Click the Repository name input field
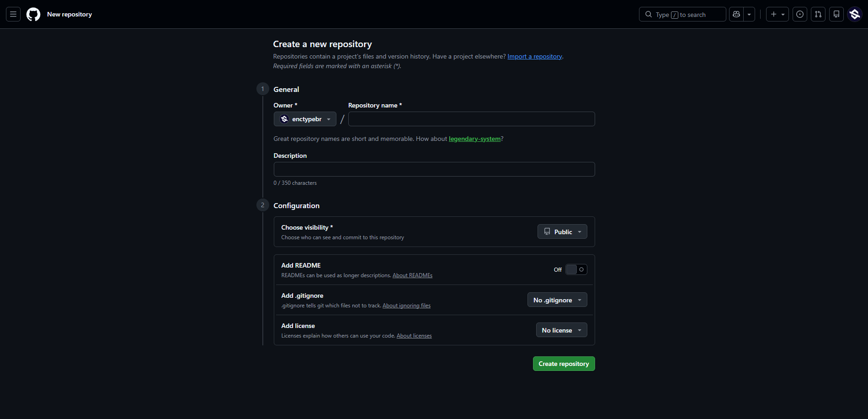This screenshot has width=868, height=419. point(471,119)
